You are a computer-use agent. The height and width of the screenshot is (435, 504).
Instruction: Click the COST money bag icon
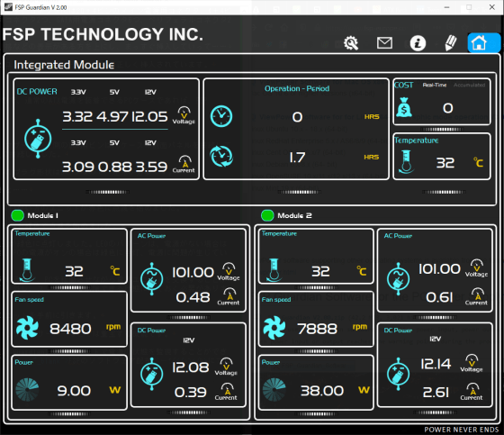pyautogui.click(x=404, y=107)
